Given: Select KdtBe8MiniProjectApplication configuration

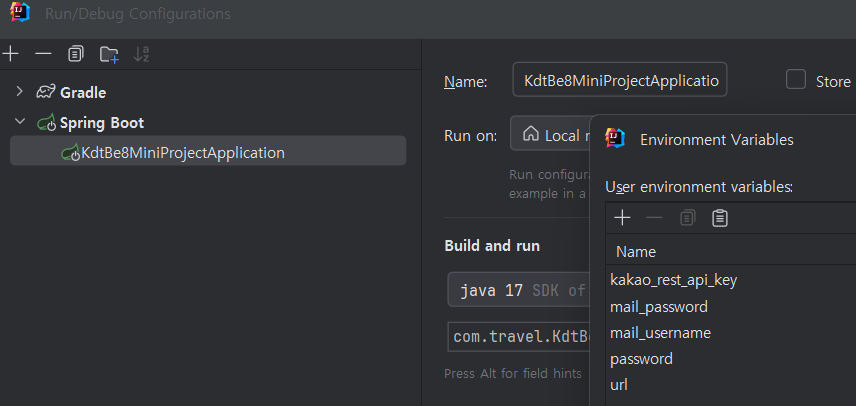Looking at the screenshot, I should click(182, 153).
